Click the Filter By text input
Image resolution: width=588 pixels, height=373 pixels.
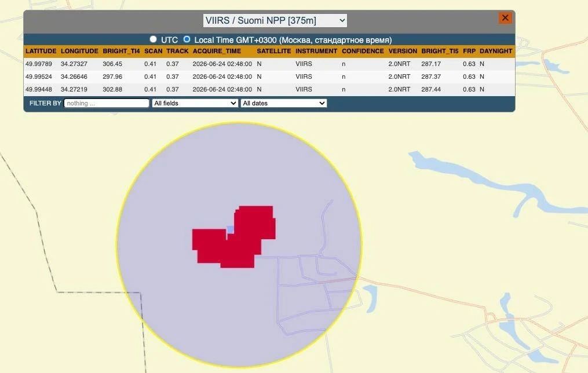point(107,103)
